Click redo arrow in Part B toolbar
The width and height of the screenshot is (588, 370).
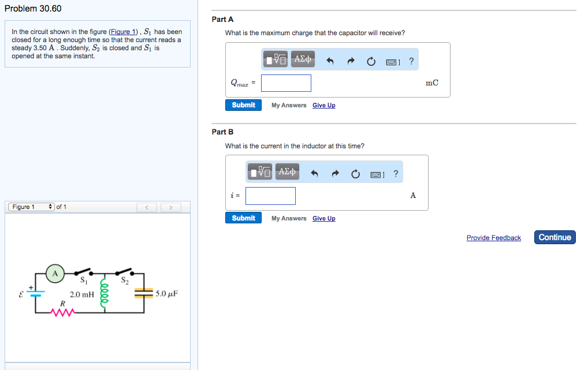tap(335, 173)
